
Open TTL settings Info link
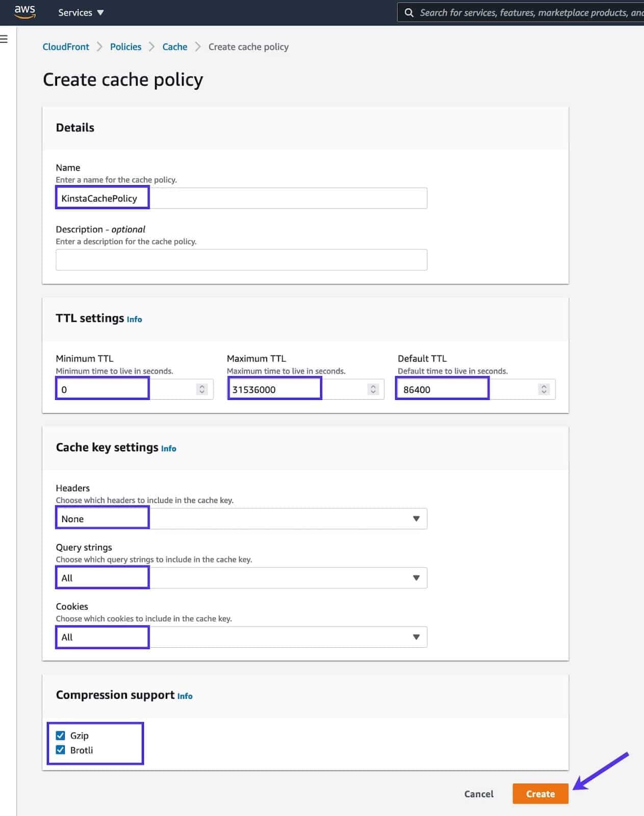click(x=135, y=319)
